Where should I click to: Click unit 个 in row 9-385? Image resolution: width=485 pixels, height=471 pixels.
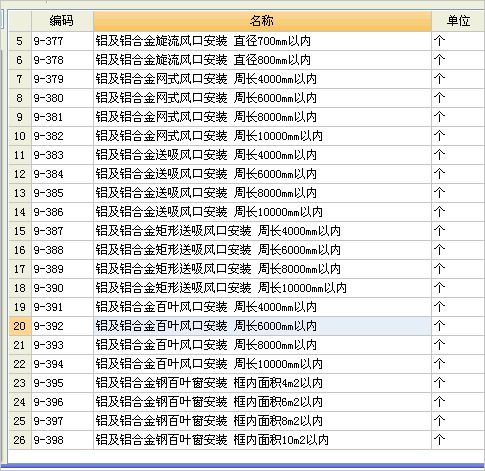coord(458,193)
